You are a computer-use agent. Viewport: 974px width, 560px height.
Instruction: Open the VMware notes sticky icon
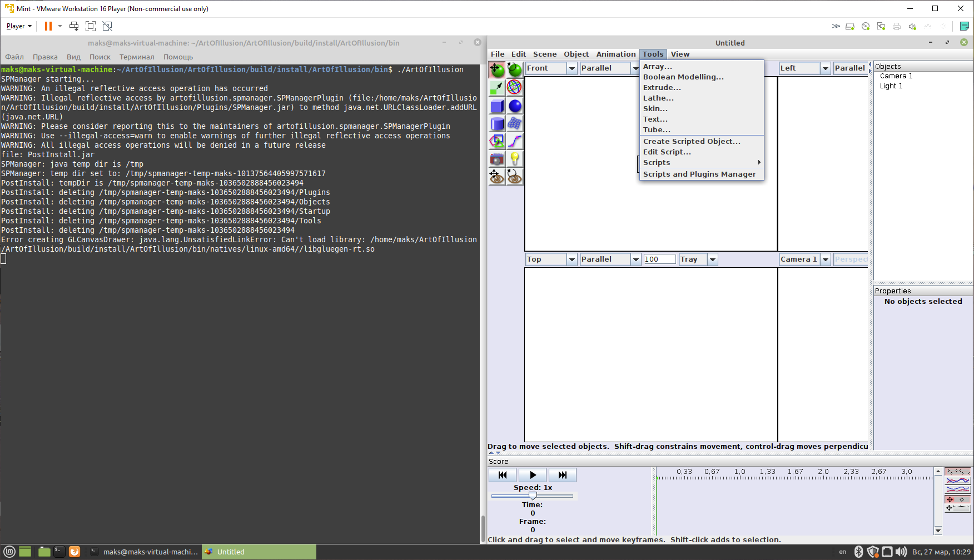click(x=965, y=26)
